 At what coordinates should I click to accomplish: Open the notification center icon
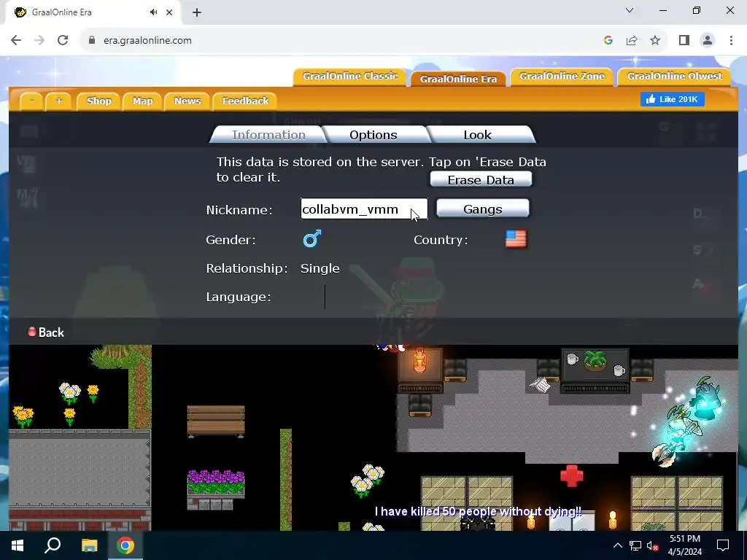(723, 545)
